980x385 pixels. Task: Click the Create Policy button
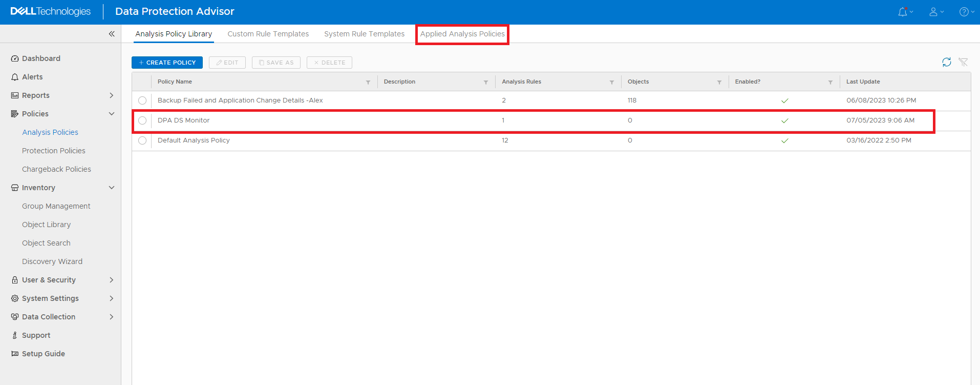(x=167, y=63)
